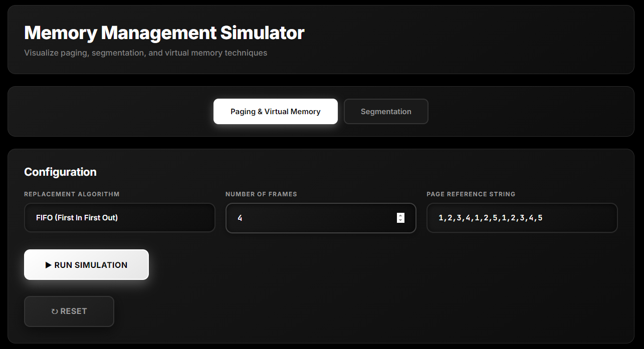Increase frame count with the up stepper arrow
644x349 pixels.
[x=400, y=215]
